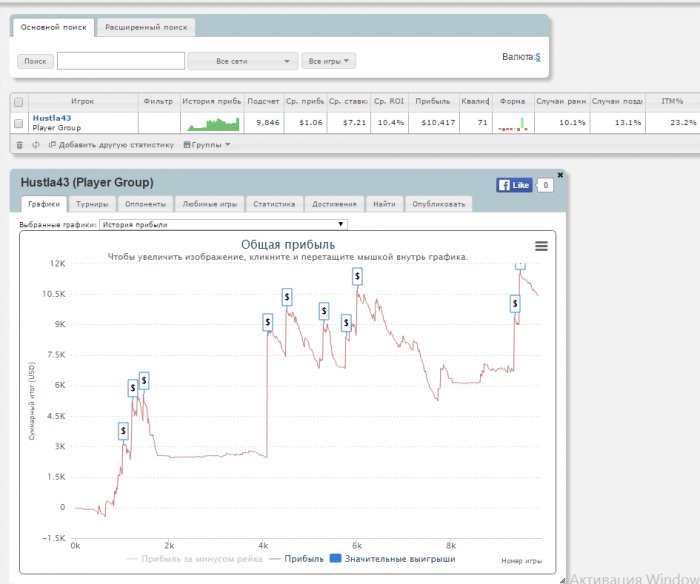Expand the Все игры dropdown

pyautogui.click(x=328, y=62)
